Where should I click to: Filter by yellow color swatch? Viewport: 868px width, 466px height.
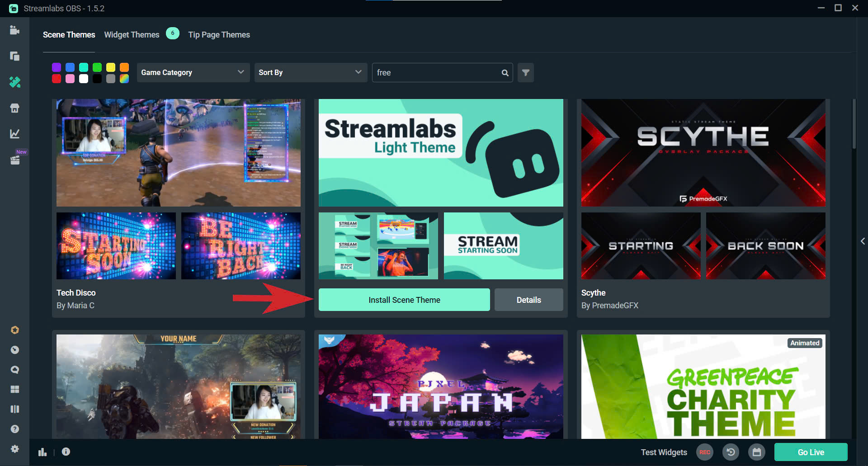tap(111, 67)
